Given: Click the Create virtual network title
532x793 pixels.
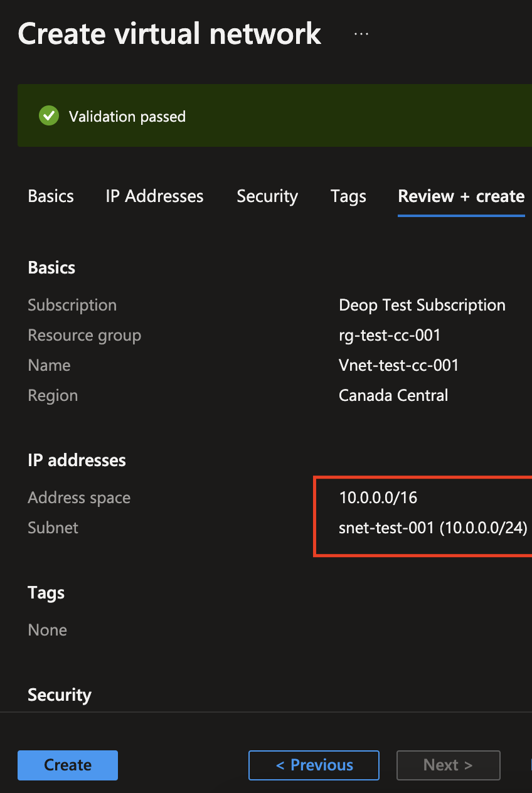Looking at the screenshot, I should tap(169, 33).
